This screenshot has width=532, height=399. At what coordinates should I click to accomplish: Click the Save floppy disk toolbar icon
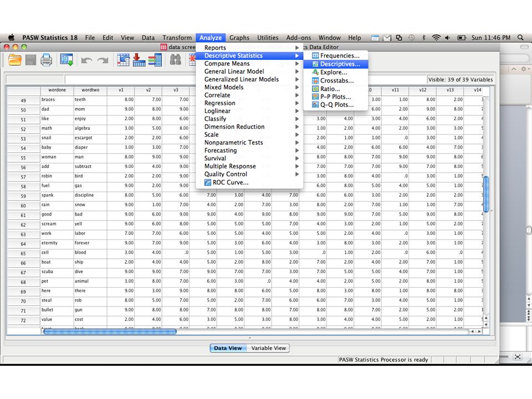pos(30,60)
